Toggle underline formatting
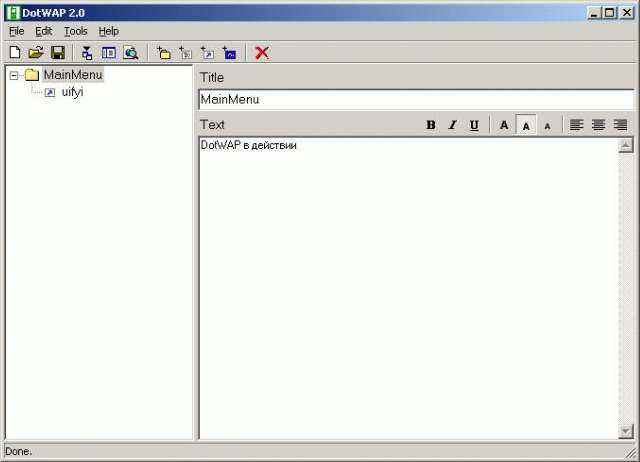 tap(474, 125)
